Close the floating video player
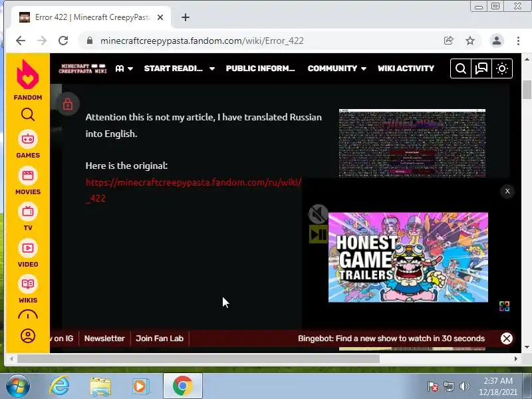The image size is (532, 399). [507, 192]
